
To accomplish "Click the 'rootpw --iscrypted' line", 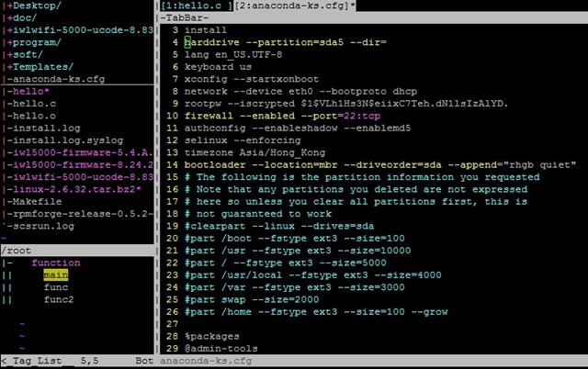I will click(346, 104).
